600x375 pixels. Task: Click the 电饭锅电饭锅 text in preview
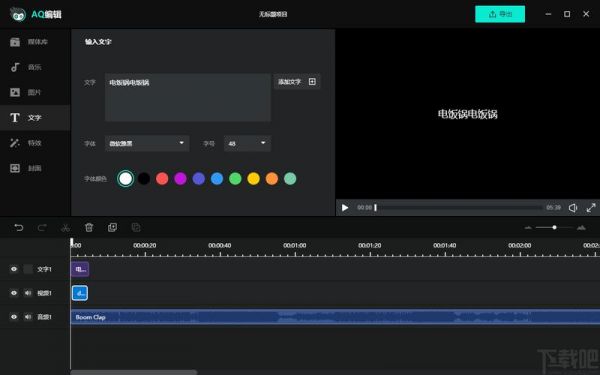point(468,114)
